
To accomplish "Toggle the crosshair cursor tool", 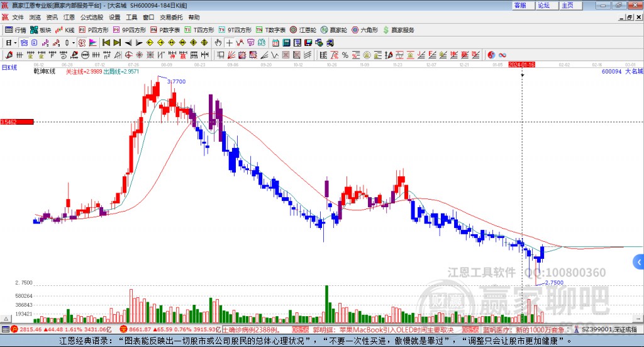I will pyautogui.click(x=229, y=43).
